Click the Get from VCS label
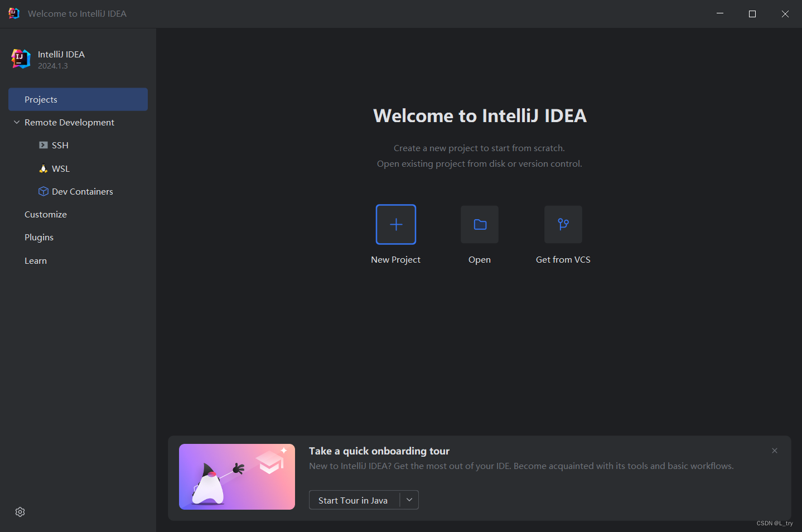 (563, 260)
